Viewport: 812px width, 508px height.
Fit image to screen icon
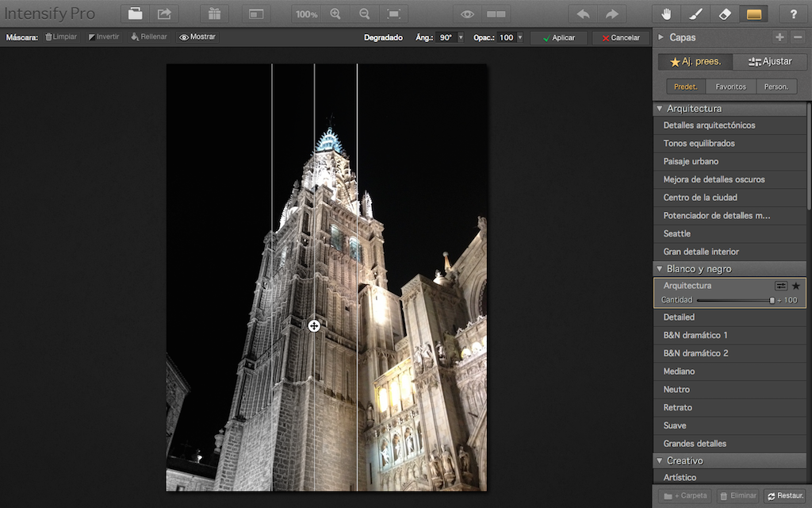click(x=393, y=14)
